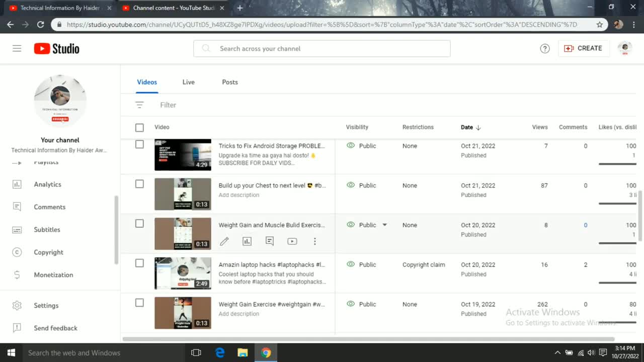Viewport: 644px width, 362px height.
Task: Bookmark this page with the star
Action: point(599,24)
